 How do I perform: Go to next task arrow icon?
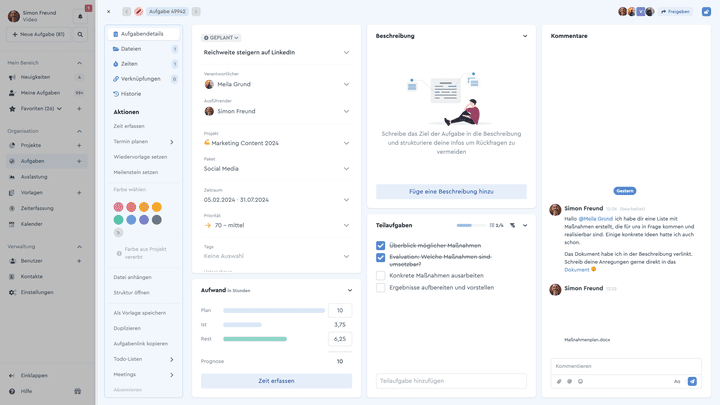196,11
